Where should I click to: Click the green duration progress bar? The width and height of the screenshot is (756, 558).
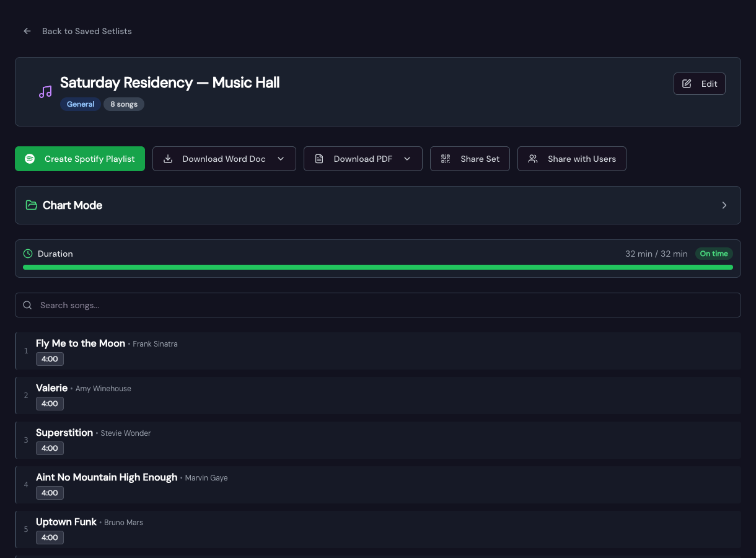coord(378,267)
